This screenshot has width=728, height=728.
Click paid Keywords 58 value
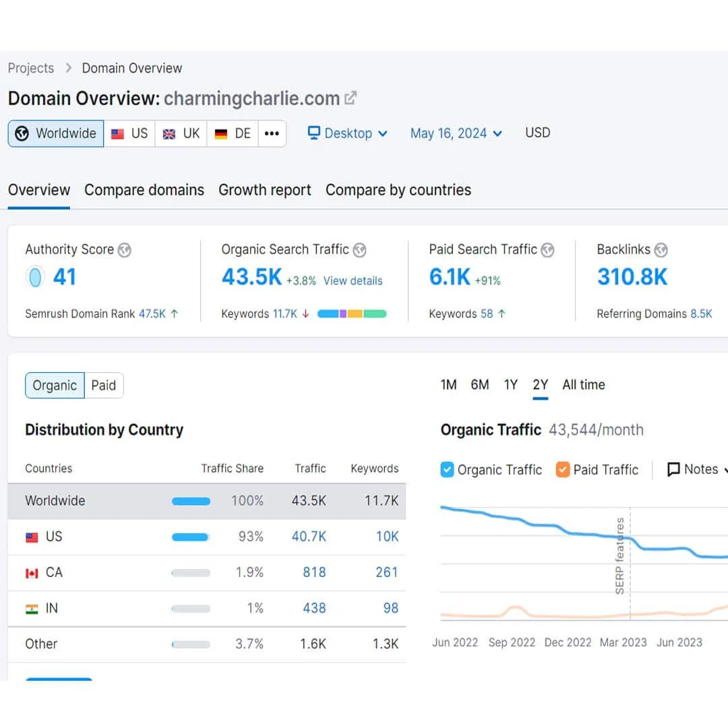click(x=487, y=314)
